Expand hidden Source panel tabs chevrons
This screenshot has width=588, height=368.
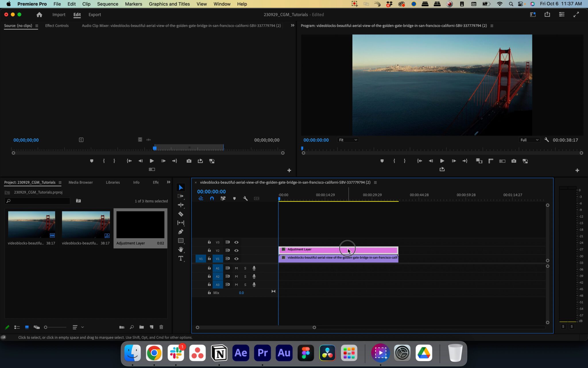click(x=293, y=26)
